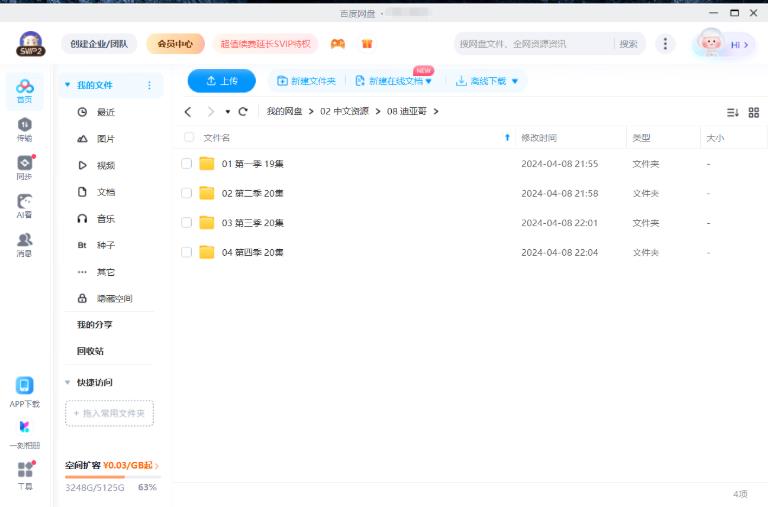Open the navigation history dropdown arrow

click(x=228, y=112)
